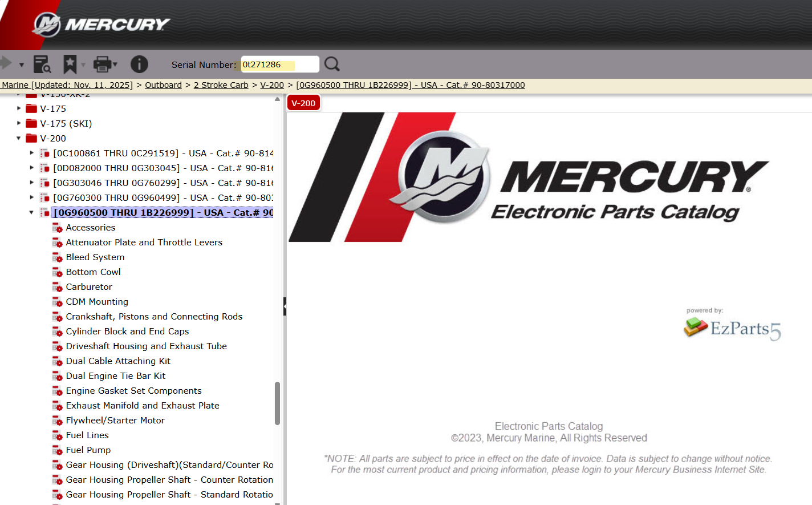Select [0G760300 THRU 0G960499] catalog entry
812x505 pixels.
tap(163, 197)
